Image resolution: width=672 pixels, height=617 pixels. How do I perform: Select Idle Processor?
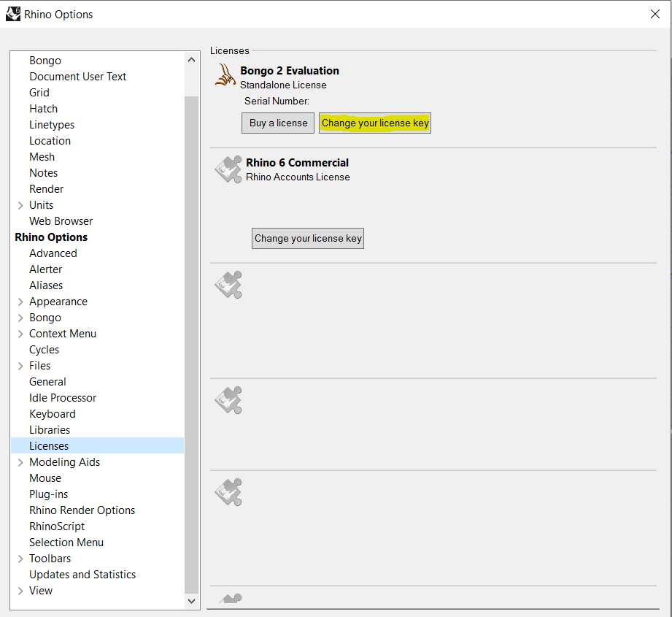coord(63,398)
